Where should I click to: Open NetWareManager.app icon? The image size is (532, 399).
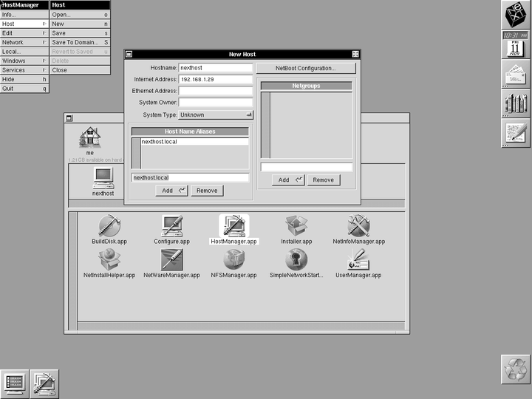pyautogui.click(x=171, y=259)
